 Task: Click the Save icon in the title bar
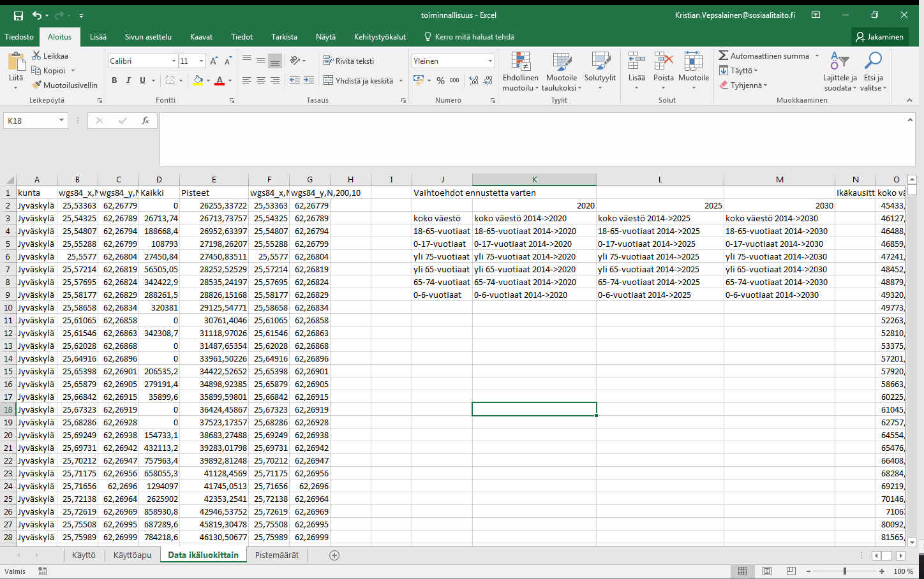coord(18,15)
